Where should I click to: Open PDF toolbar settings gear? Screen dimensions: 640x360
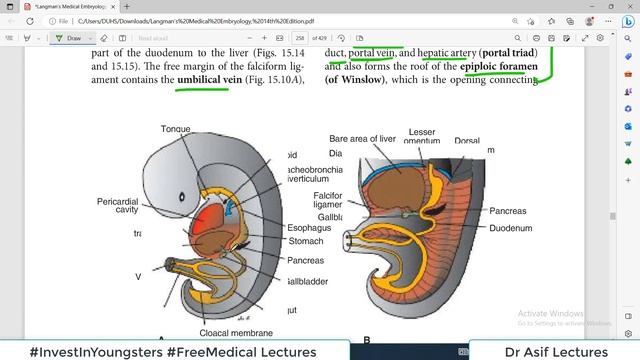(x=600, y=38)
